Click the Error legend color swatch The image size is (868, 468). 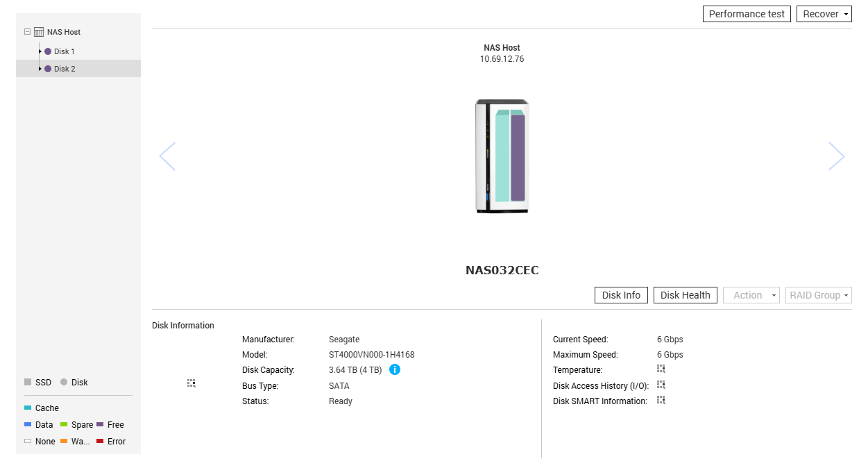pyautogui.click(x=100, y=441)
